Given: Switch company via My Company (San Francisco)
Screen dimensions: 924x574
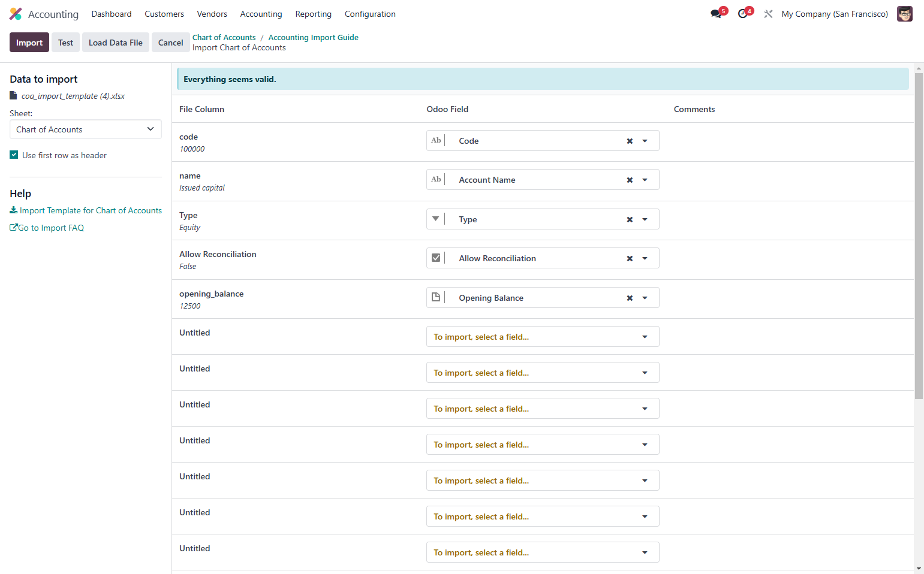Looking at the screenshot, I should tap(835, 14).
